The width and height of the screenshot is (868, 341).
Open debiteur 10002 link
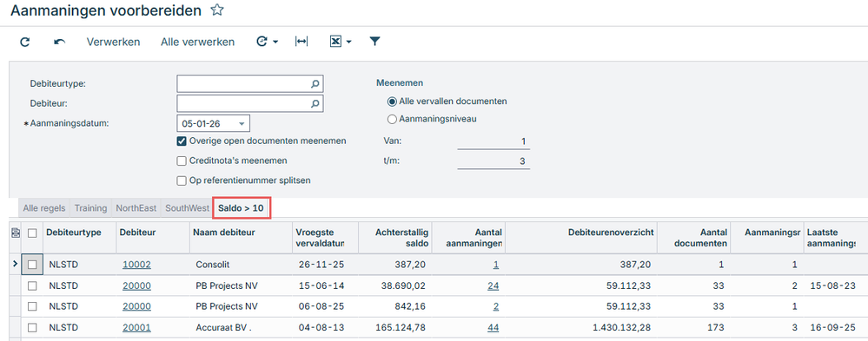pos(136,265)
